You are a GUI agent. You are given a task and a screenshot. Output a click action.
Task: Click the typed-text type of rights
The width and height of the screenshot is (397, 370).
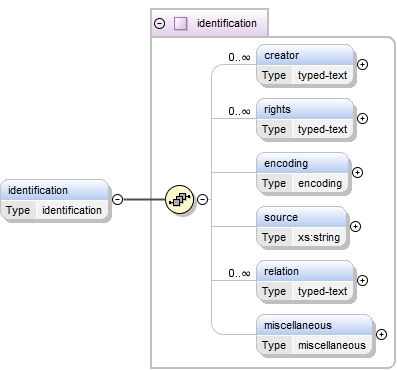(323, 129)
